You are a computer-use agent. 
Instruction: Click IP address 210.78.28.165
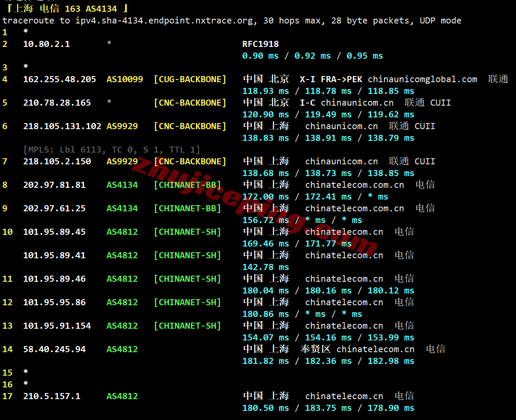pos(57,103)
